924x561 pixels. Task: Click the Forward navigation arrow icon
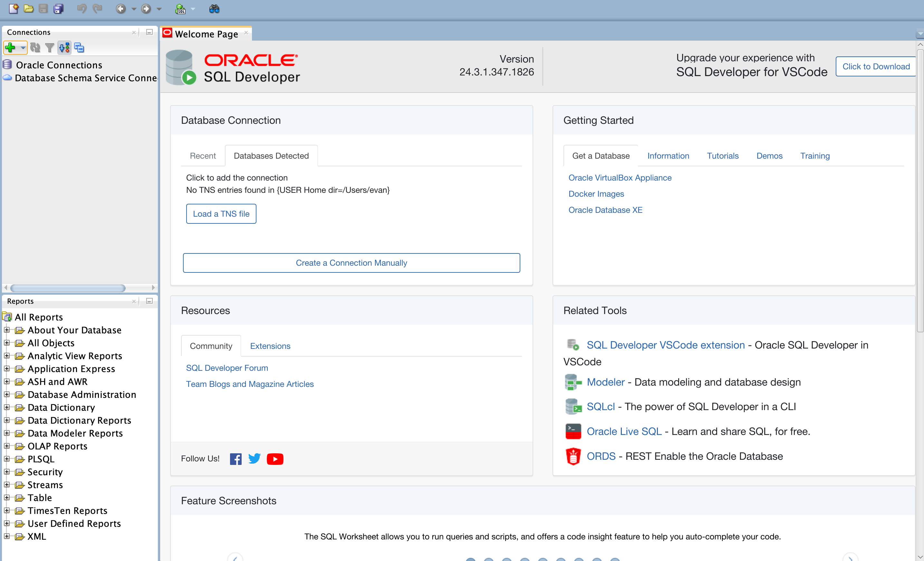[x=146, y=9]
